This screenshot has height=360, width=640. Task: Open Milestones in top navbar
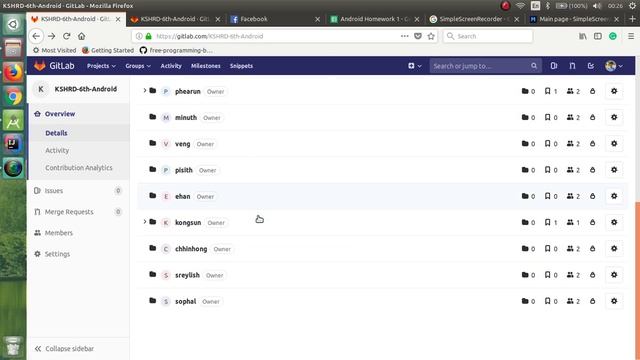point(206,66)
